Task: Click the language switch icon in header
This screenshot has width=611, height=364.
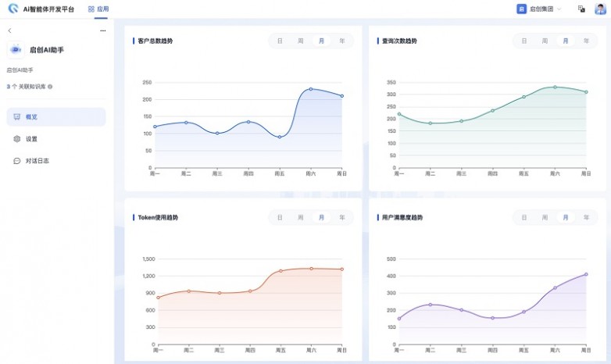Action: pyautogui.click(x=581, y=9)
